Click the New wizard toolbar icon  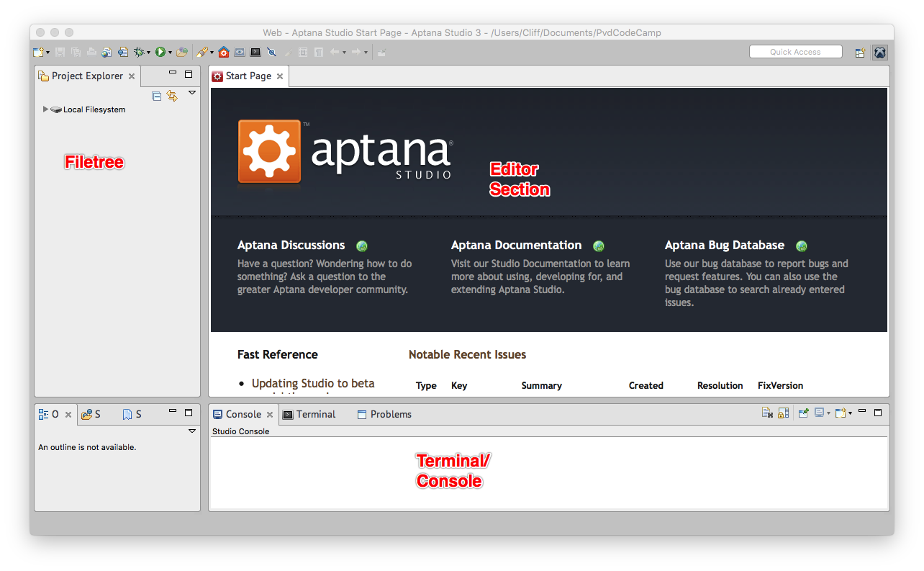coord(38,52)
